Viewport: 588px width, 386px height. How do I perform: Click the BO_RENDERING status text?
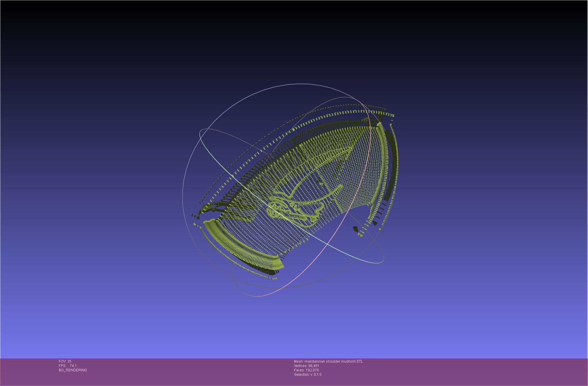pos(73,370)
